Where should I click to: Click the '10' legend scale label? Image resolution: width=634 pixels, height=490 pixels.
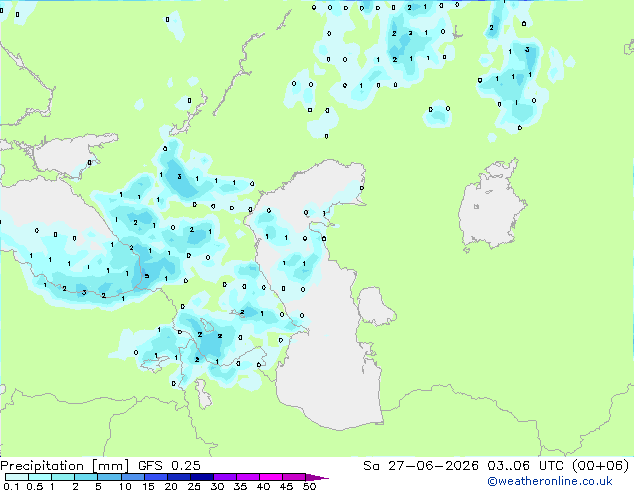(x=125, y=486)
